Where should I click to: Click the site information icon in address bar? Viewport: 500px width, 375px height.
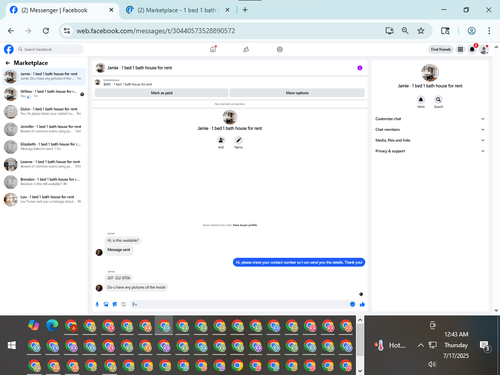point(67,31)
